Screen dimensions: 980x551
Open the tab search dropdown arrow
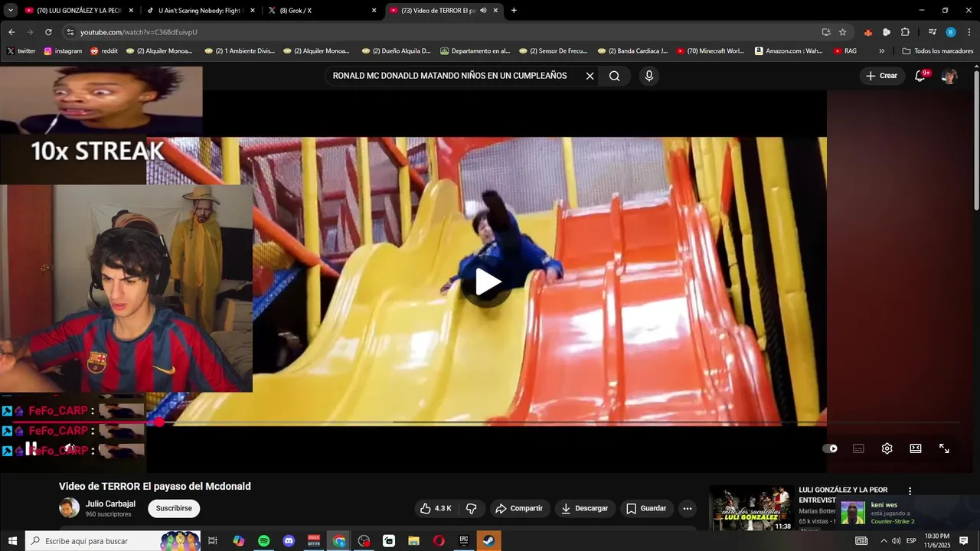(11, 11)
